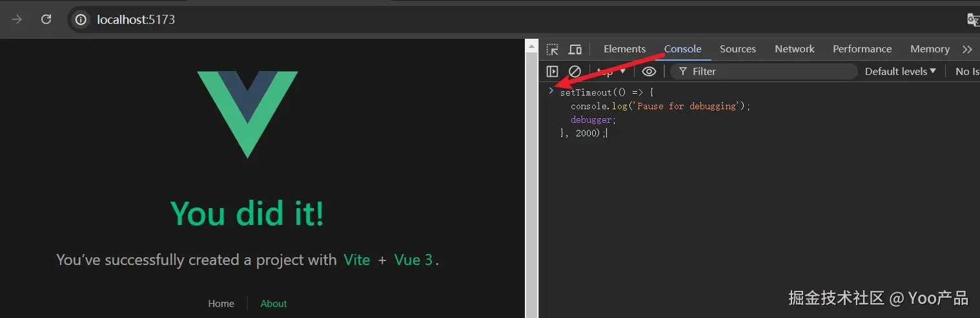Click the No Issues indicator

coord(967,71)
